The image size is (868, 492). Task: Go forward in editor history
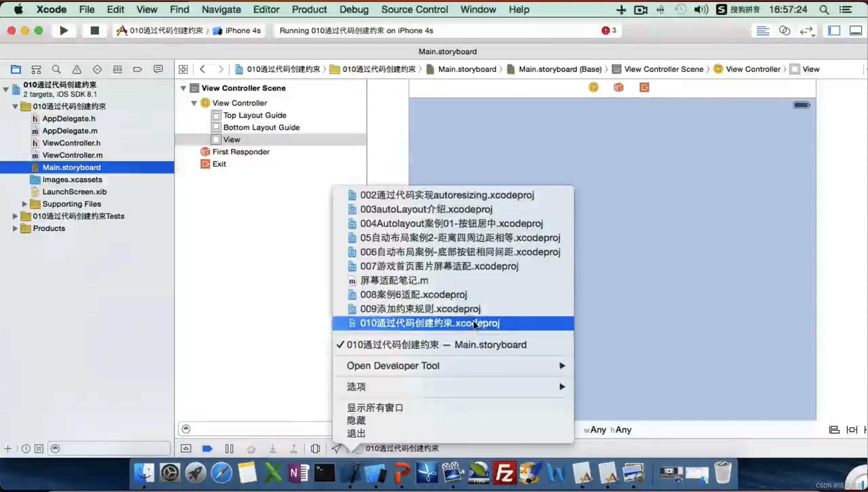pos(221,69)
